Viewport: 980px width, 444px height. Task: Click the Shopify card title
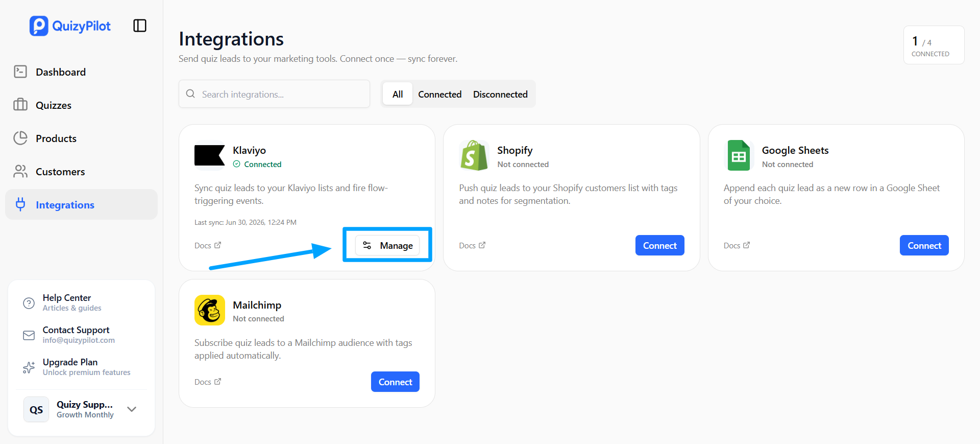[x=514, y=150]
